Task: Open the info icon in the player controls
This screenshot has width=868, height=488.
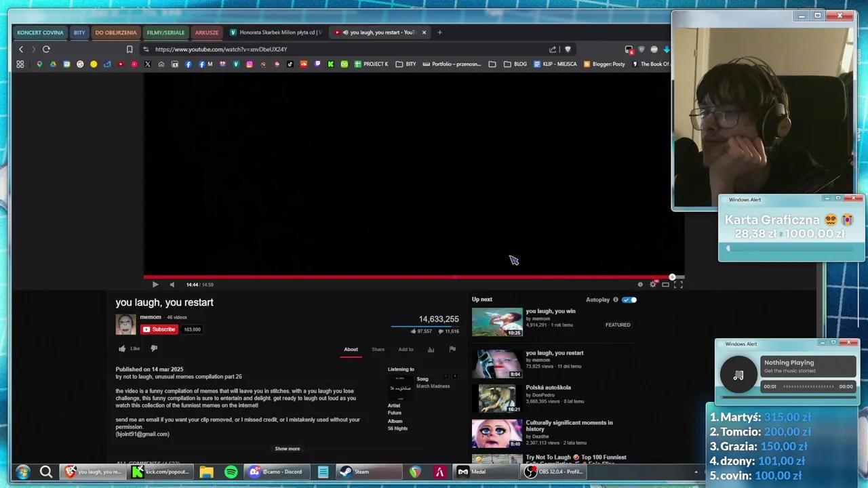Action: (640, 285)
